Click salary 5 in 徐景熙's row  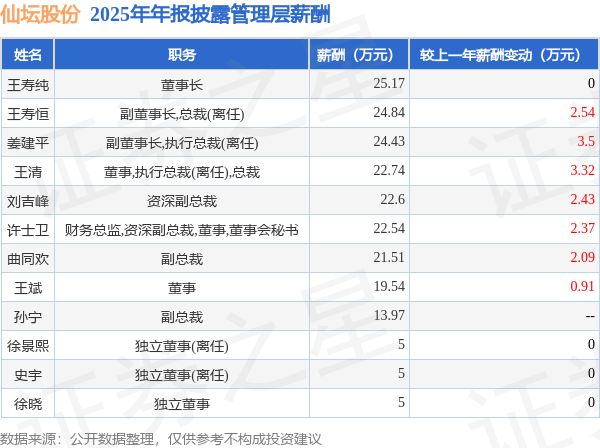[401, 345]
